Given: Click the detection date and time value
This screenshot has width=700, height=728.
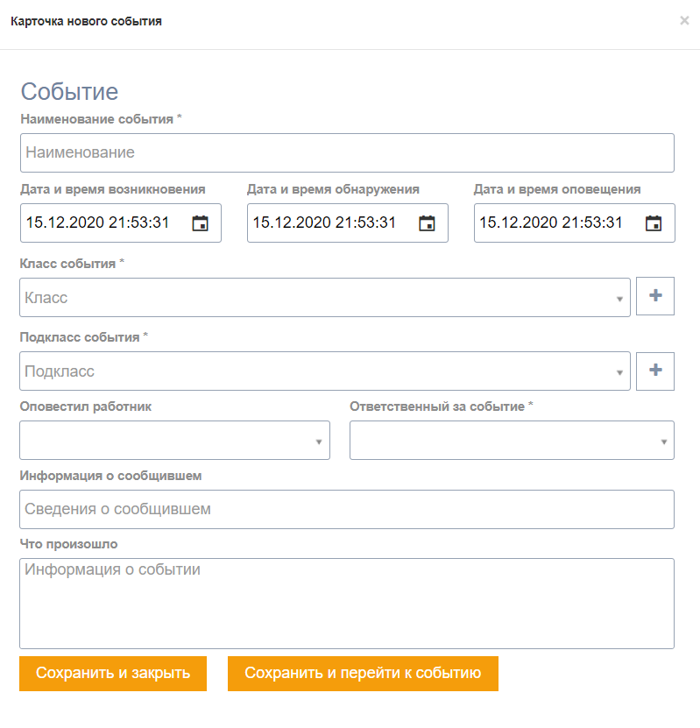Looking at the screenshot, I should pyautogui.click(x=324, y=223).
